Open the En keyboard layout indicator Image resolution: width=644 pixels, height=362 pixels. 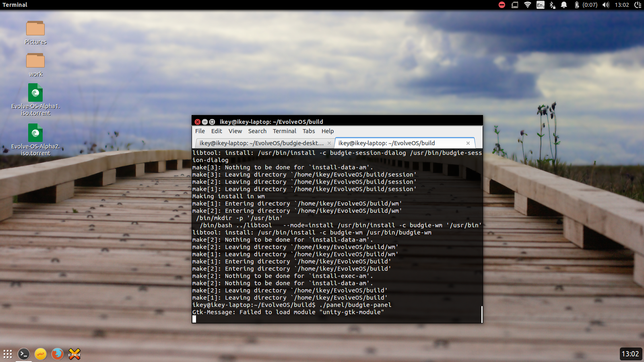(x=541, y=5)
